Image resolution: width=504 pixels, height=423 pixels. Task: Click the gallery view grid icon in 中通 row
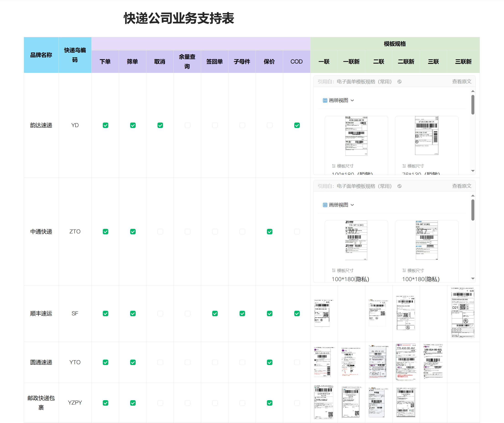tap(325, 205)
